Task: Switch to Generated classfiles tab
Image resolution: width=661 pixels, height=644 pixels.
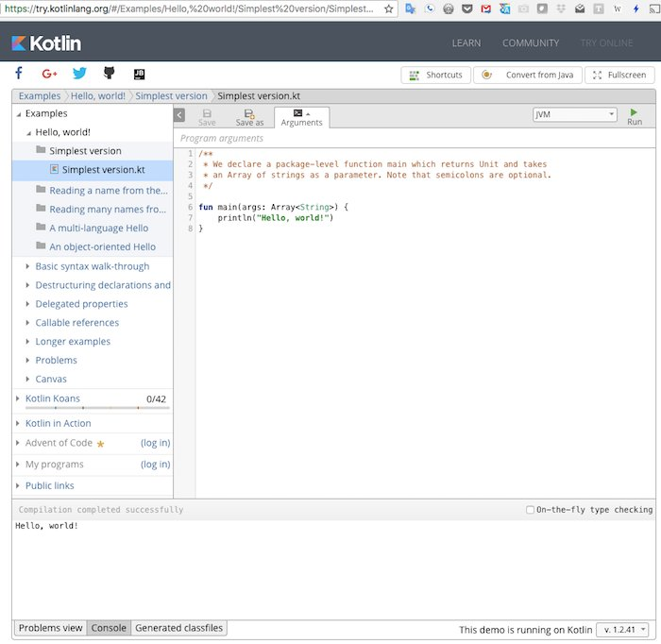Action: 178,628
